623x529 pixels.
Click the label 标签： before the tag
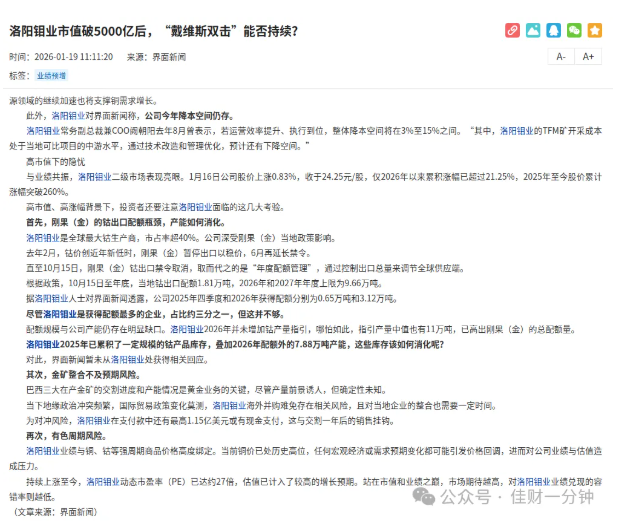(20, 76)
